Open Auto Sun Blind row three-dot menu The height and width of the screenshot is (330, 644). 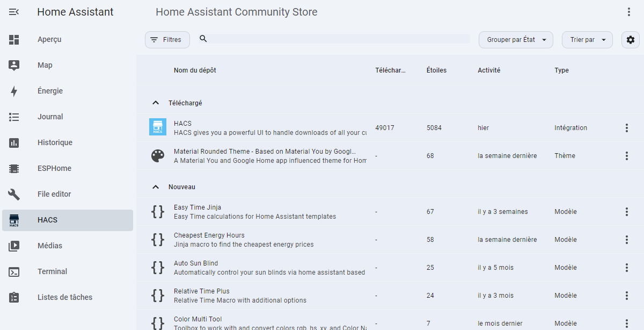[x=626, y=268]
